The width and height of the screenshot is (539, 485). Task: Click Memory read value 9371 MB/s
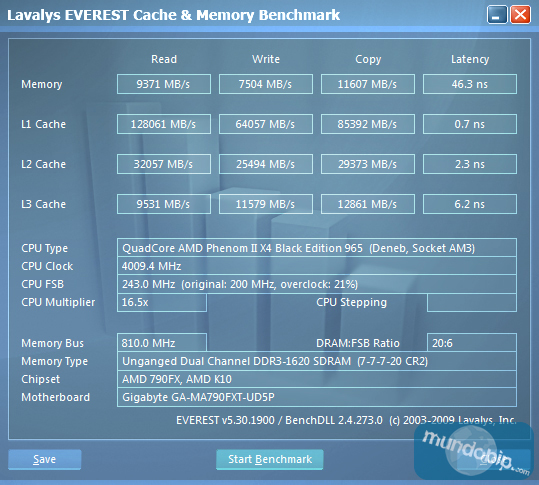pos(164,84)
